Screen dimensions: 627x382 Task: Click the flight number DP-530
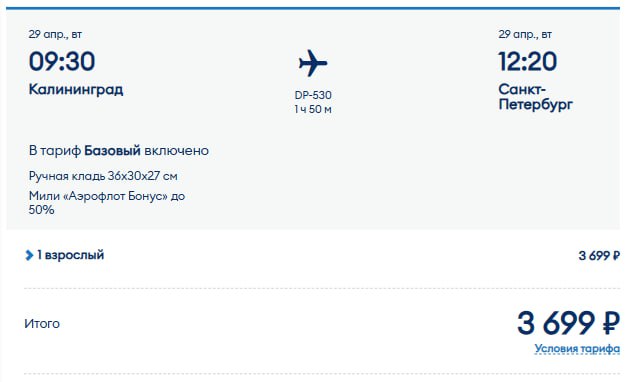click(x=313, y=95)
